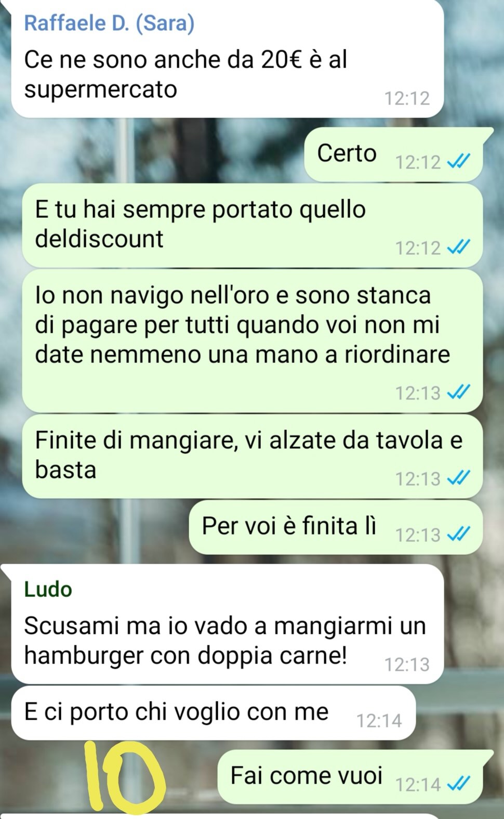504x819 pixels.
Task: Tap blue ticks on 'Finite di mangiare' message
Action: pyautogui.click(x=458, y=478)
